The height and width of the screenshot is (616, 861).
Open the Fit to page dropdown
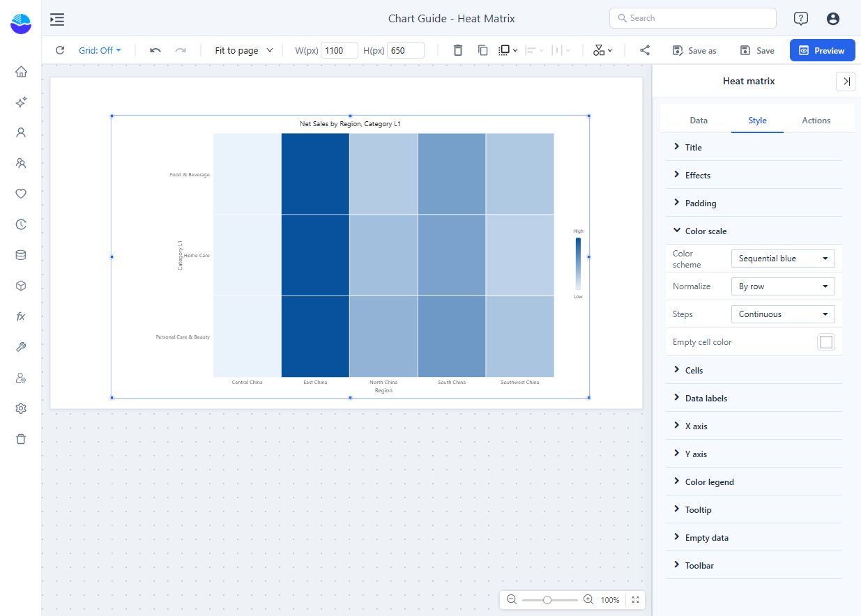(244, 50)
